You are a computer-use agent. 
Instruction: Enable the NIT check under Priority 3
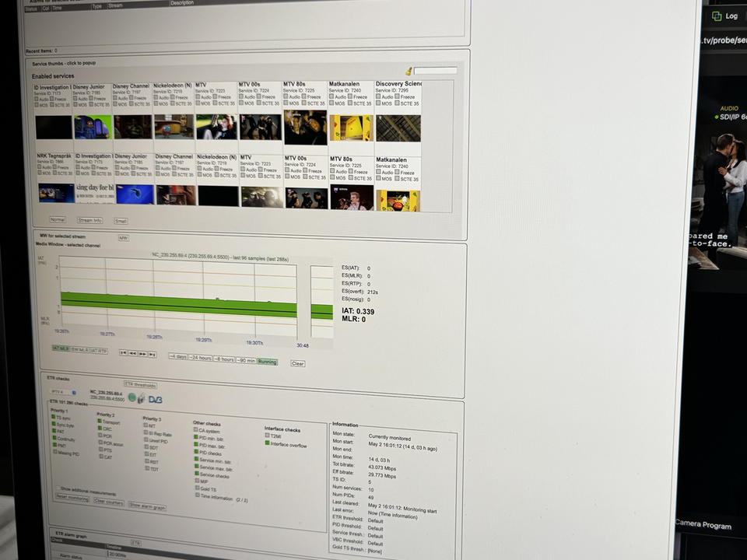click(146, 424)
